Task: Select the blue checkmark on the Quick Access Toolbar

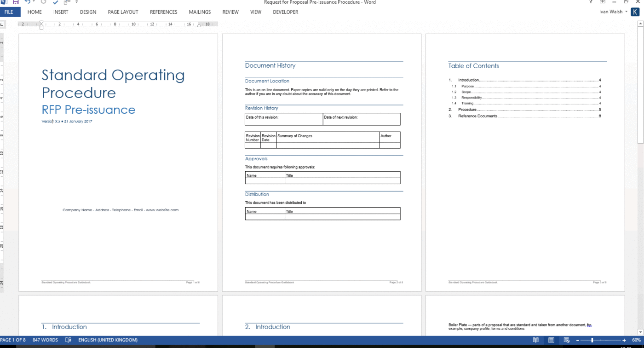Action: (55, 2)
